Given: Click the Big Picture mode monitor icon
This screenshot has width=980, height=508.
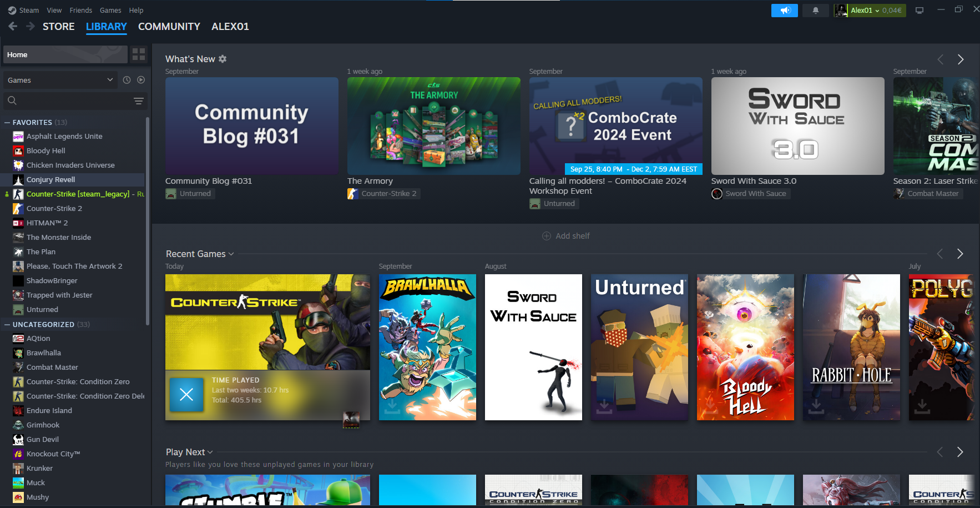Looking at the screenshot, I should [x=920, y=11].
